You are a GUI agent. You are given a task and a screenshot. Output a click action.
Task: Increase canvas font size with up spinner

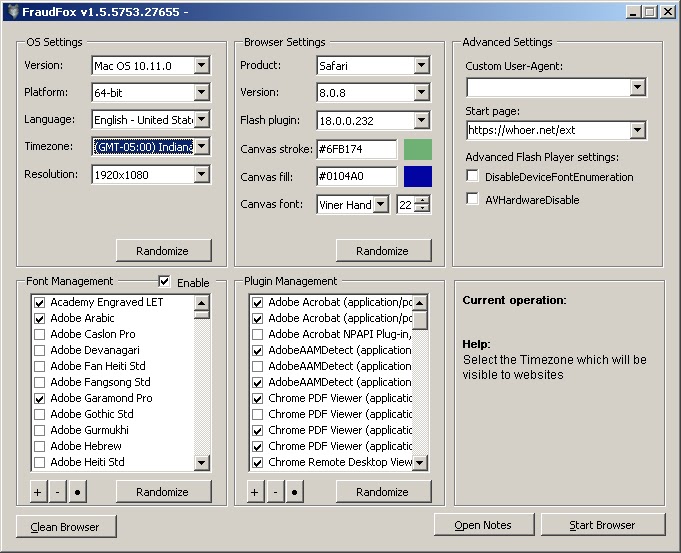pos(422,200)
